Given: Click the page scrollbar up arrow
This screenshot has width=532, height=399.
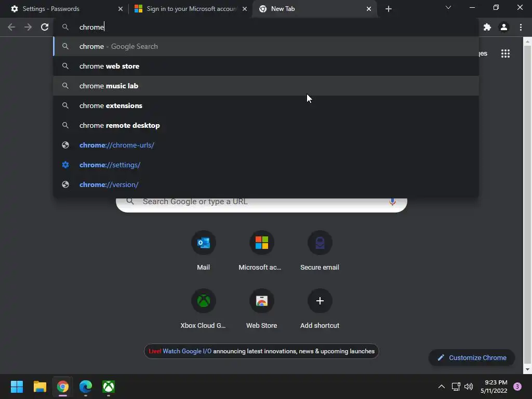Looking at the screenshot, I should tap(527, 42).
